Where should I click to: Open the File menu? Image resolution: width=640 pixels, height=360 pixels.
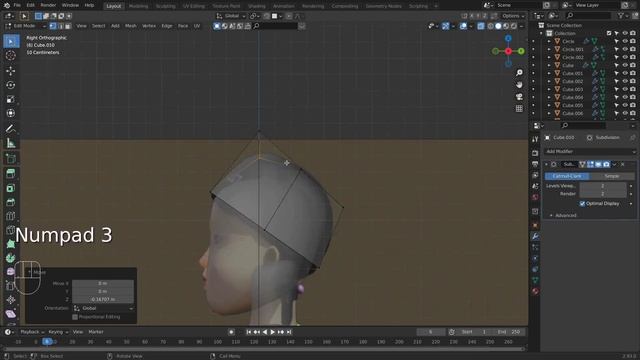pyautogui.click(x=17, y=5)
